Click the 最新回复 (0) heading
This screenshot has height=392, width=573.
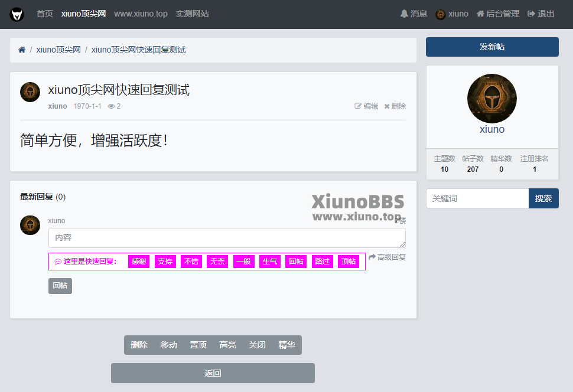[x=43, y=197]
